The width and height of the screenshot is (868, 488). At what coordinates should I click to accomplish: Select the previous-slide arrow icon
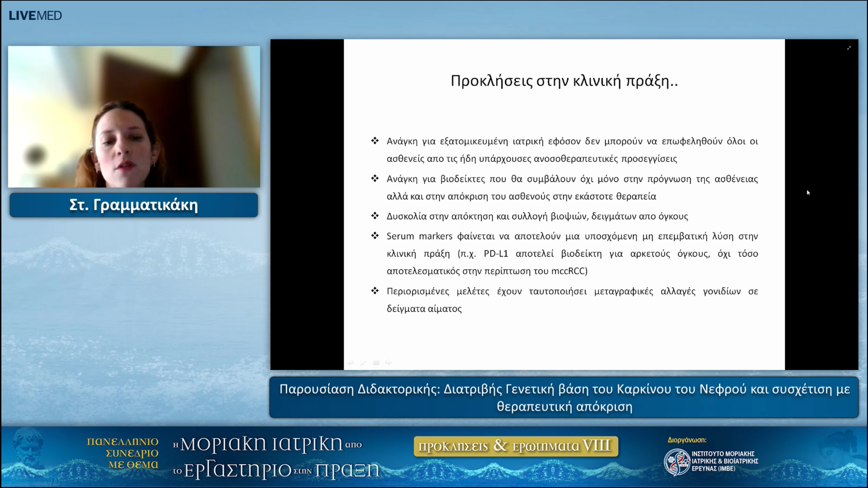point(350,363)
